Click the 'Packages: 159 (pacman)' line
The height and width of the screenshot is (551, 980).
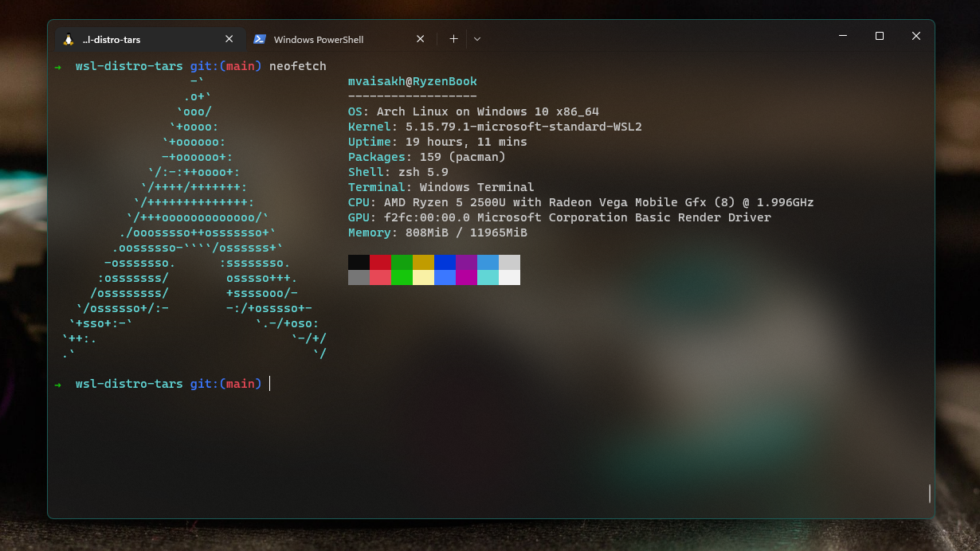(x=427, y=157)
